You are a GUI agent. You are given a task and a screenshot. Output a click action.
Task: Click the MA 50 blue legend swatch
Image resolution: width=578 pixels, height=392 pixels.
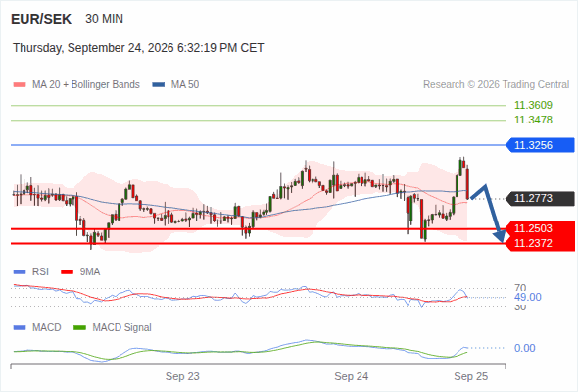point(158,85)
